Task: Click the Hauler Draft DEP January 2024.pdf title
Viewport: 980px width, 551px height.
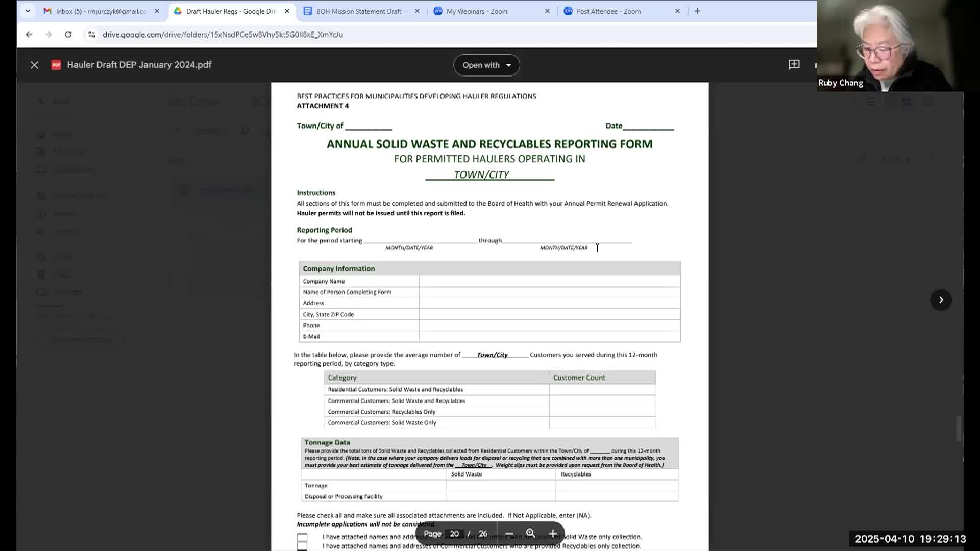Action: (139, 65)
